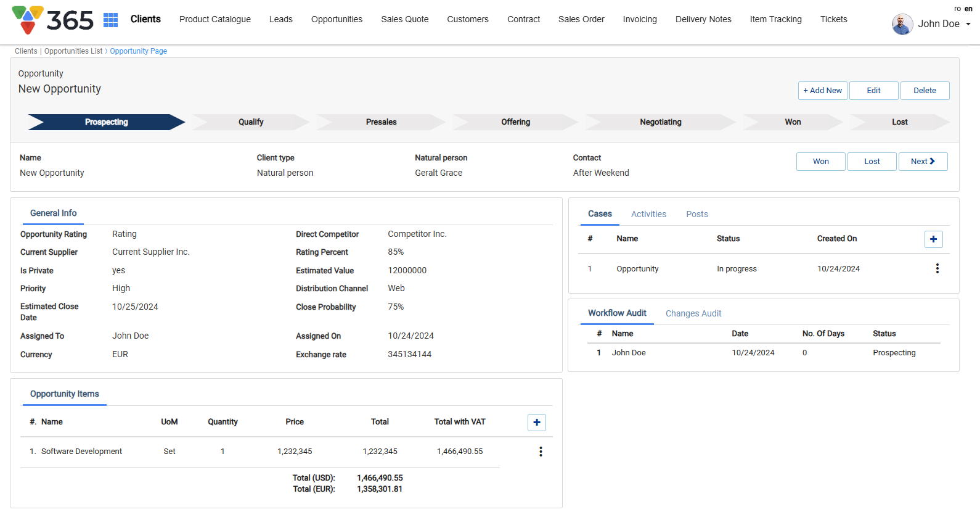Advance to next stage with Next button

pos(923,162)
